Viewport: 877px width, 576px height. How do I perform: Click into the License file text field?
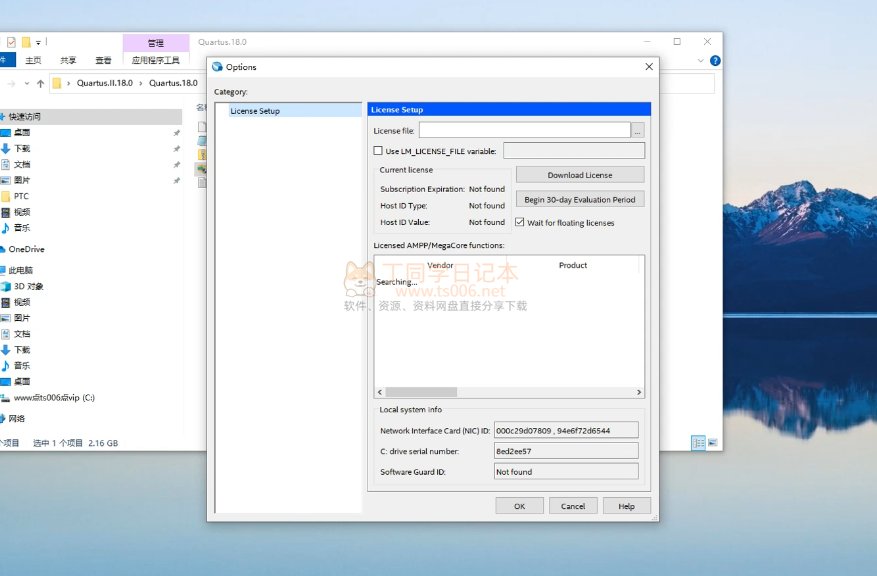524,130
